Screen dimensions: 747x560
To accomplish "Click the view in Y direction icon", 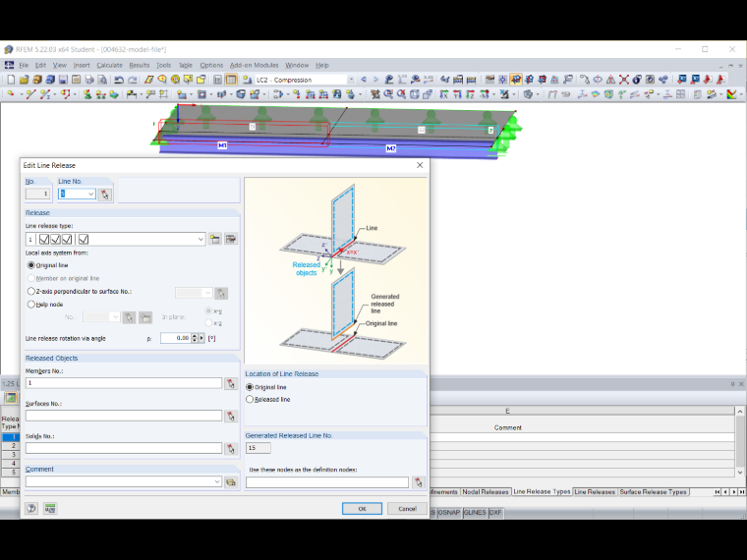I will (457, 94).
